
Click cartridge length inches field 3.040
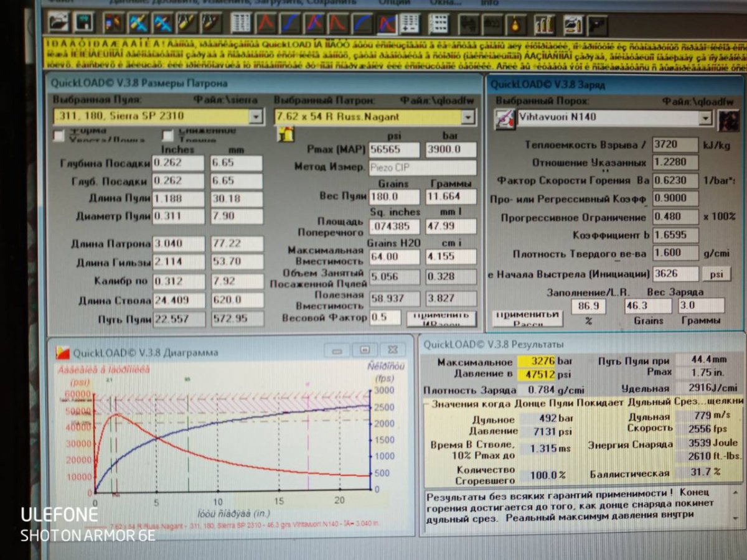pos(178,243)
